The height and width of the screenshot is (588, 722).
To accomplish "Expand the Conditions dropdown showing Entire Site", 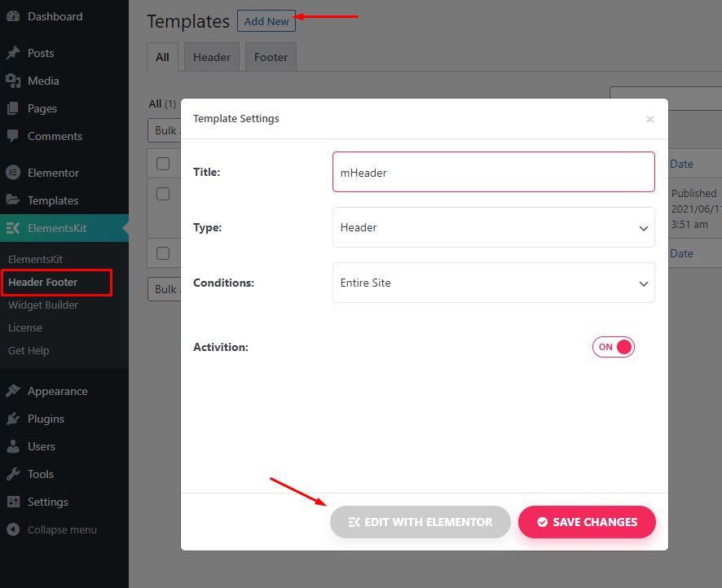I will 493,283.
